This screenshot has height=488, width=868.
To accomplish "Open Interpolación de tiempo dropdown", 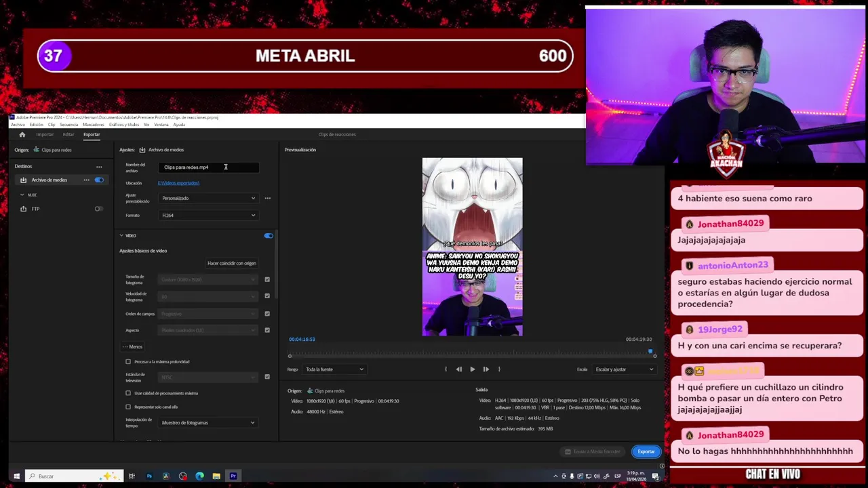I will [x=208, y=423].
